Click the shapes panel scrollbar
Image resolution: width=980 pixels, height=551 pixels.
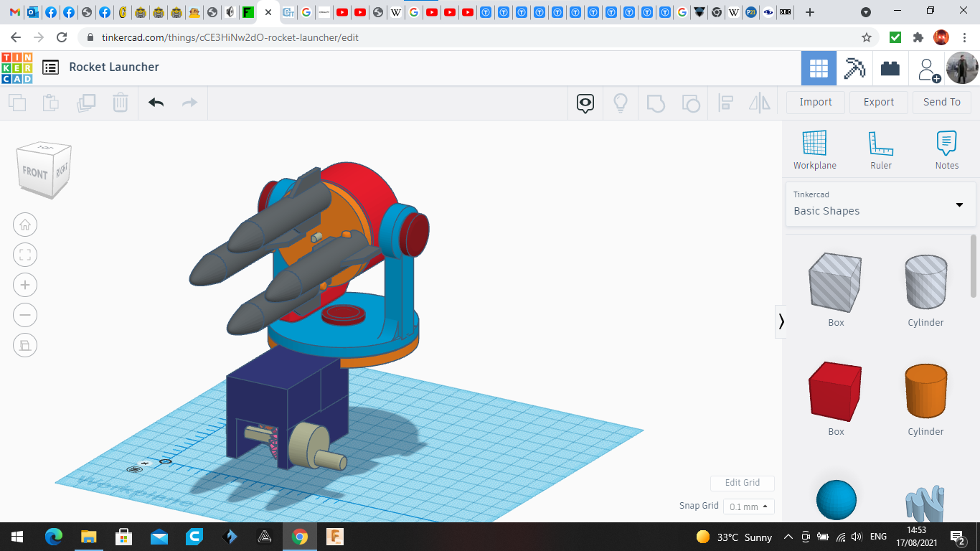[974, 265]
